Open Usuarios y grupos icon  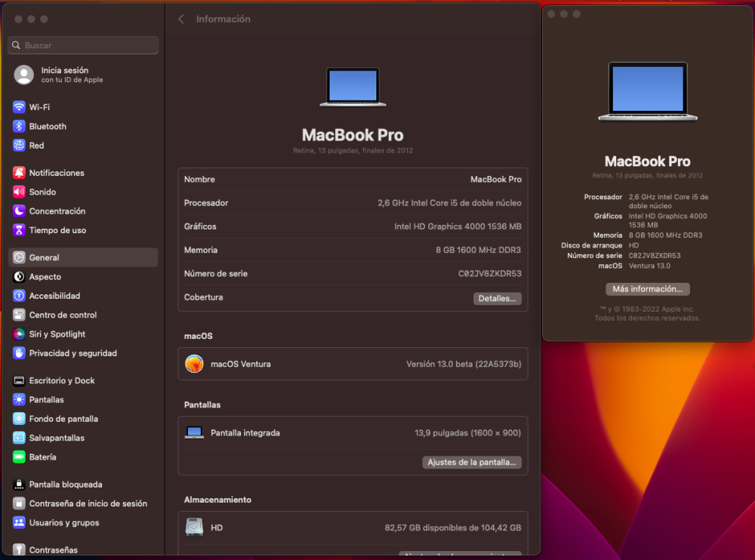[x=19, y=522]
